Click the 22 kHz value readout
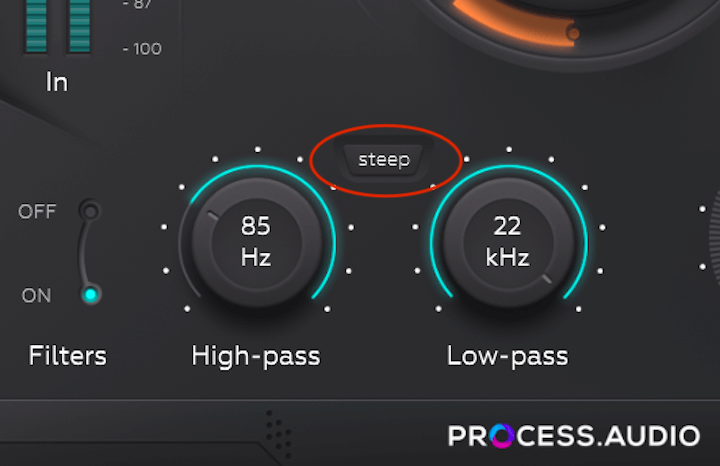Screen dimensions: 720x466 [x=507, y=241]
